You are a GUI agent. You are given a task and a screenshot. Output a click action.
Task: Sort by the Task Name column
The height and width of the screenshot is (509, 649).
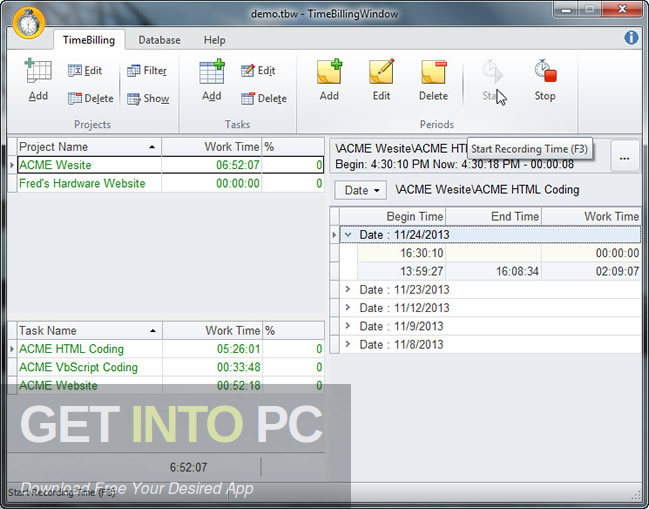pos(90,331)
